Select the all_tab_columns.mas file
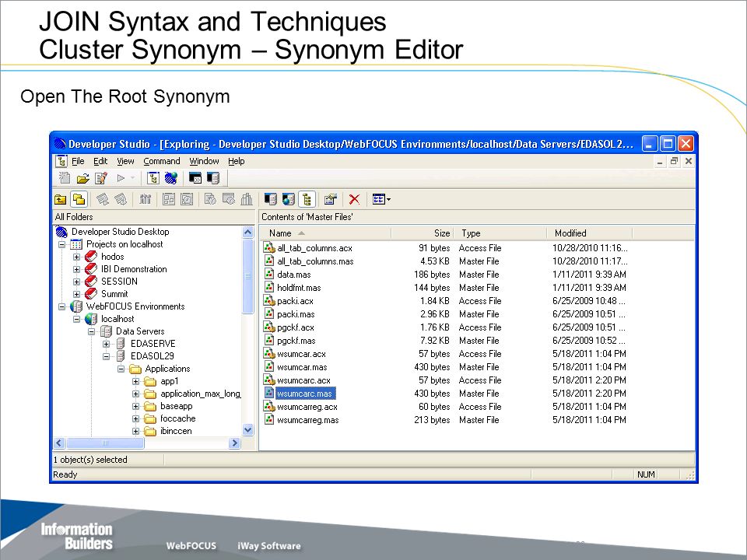747x560 pixels. [315, 261]
